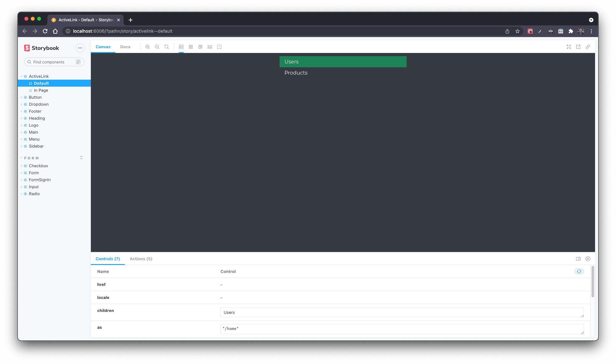Go full screen with toolbar icon
The image size is (616, 364).
point(569,47)
